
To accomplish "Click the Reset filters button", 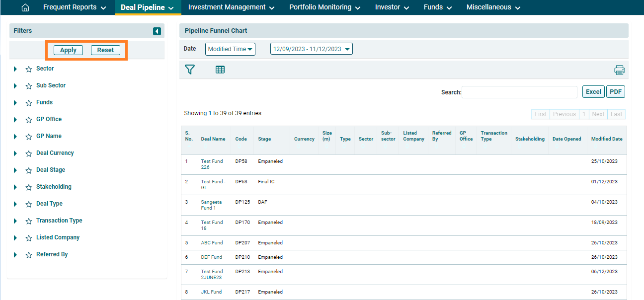I will tap(105, 50).
